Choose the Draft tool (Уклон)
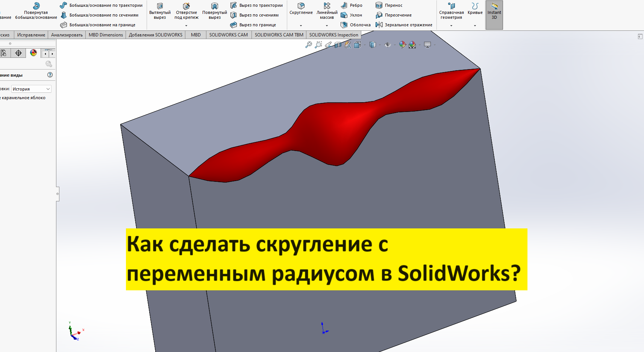 click(351, 15)
